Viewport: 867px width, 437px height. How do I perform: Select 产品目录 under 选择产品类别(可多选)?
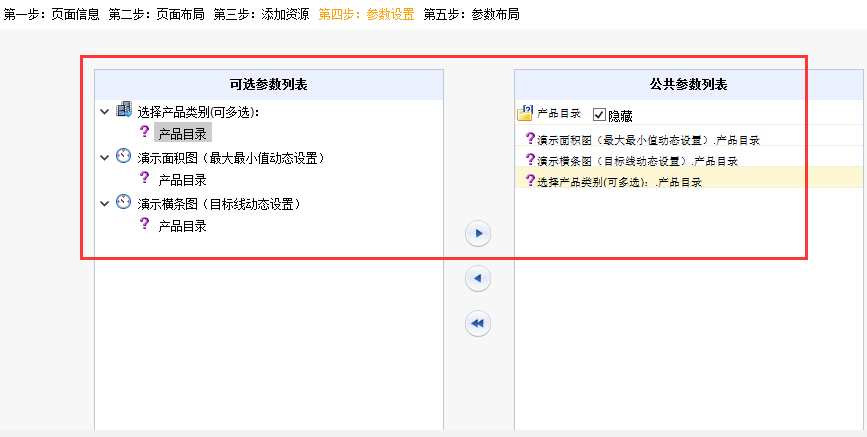[182, 134]
